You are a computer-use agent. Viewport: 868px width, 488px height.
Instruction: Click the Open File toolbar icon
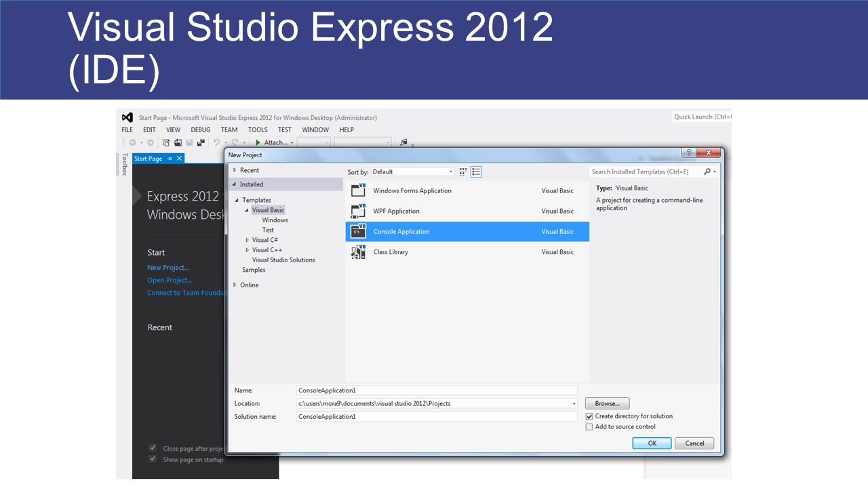178,142
